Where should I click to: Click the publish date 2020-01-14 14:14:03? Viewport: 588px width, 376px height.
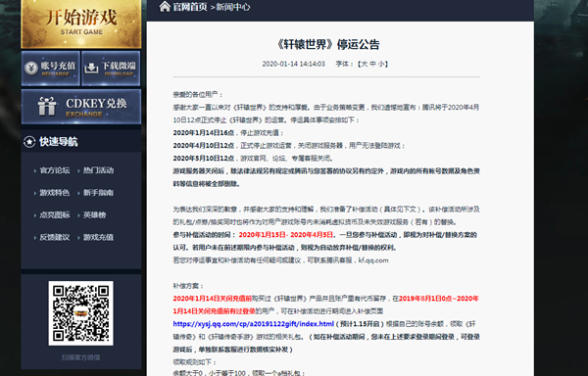point(293,64)
